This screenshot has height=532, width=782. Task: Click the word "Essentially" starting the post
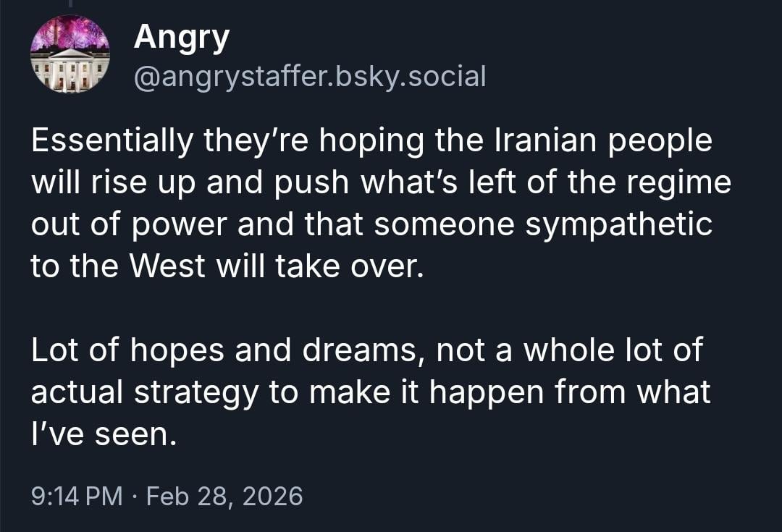(x=111, y=140)
